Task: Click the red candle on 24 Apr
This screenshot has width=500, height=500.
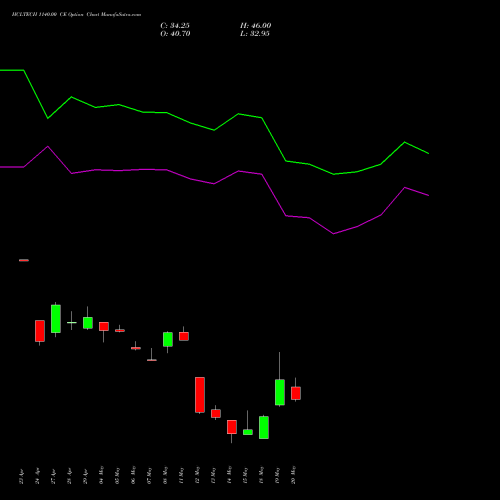Action: [40, 331]
